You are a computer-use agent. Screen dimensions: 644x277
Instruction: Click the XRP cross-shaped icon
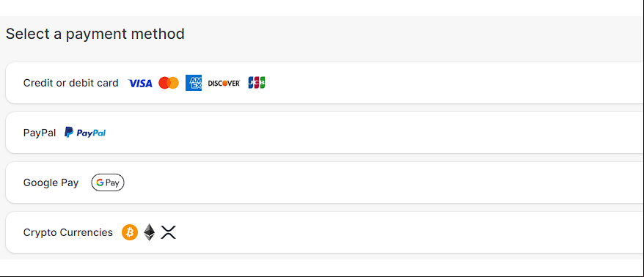tap(169, 232)
